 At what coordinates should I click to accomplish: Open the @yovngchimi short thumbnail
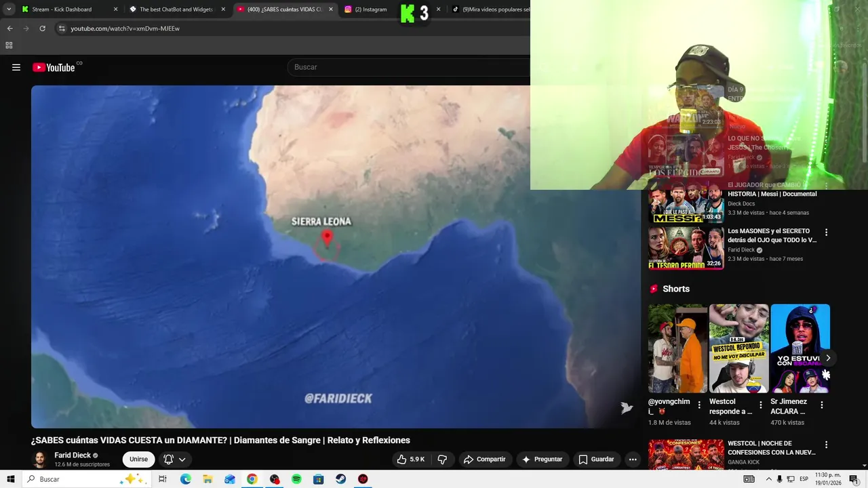677,348
